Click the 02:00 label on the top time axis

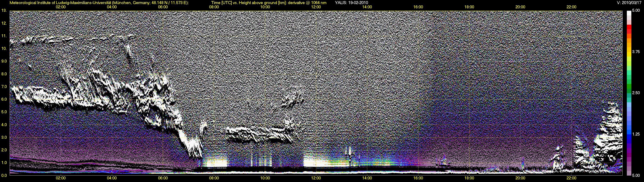tap(61, 7)
